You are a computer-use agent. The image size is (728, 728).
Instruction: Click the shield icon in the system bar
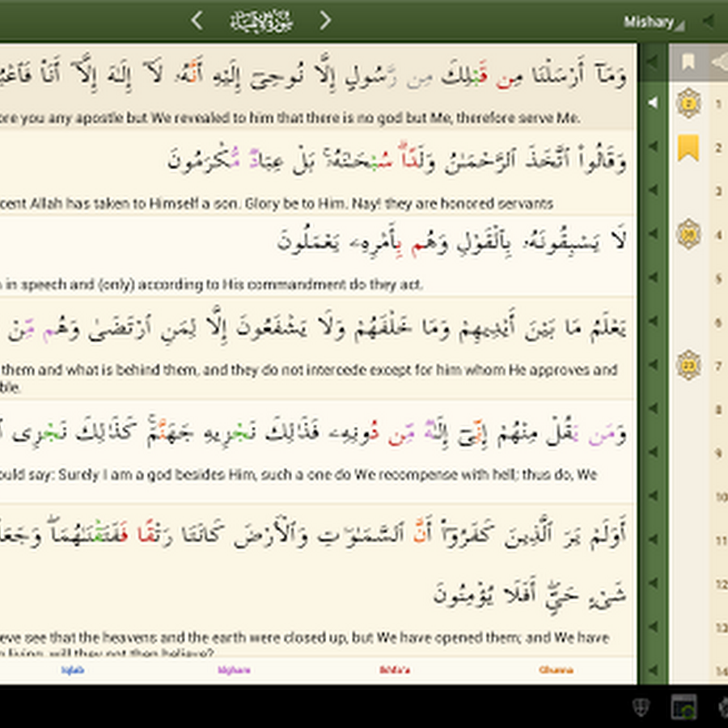pos(641,708)
